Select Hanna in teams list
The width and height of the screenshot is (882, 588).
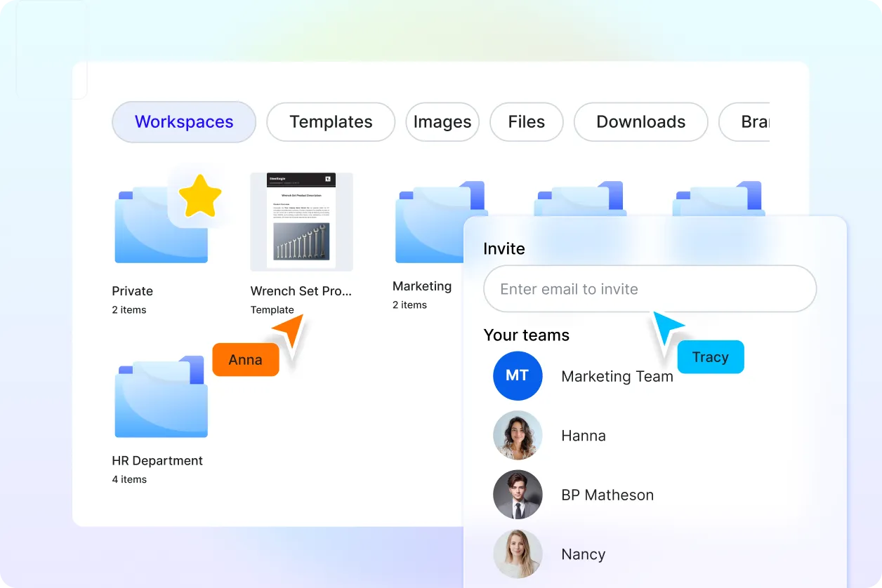click(x=584, y=436)
